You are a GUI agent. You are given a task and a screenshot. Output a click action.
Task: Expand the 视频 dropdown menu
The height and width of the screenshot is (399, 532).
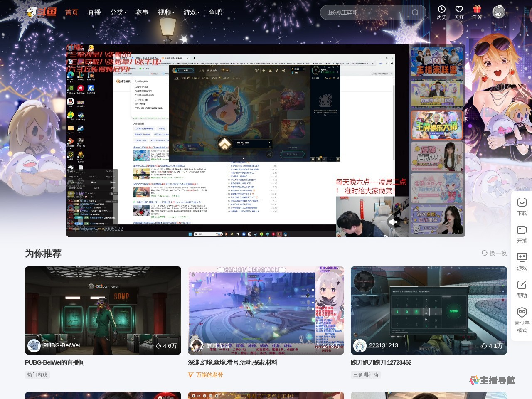166,12
